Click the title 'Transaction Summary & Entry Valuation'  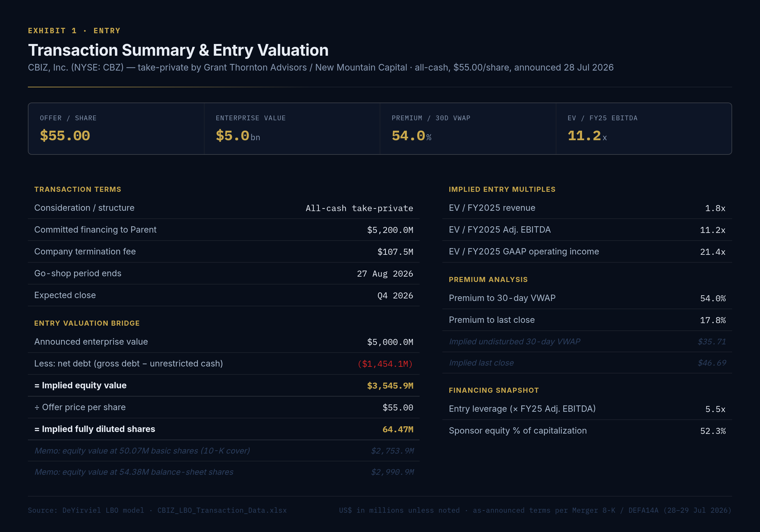pyautogui.click(x=178, y=50)
